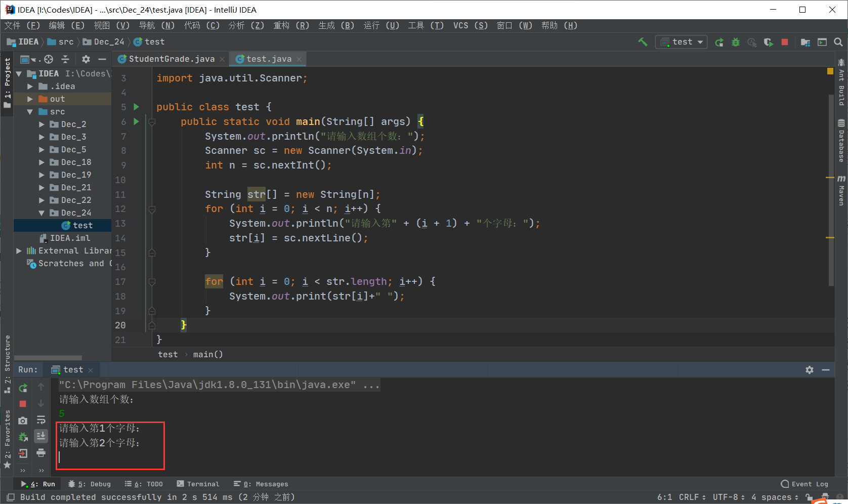This screenshot has height=504, width=848.
Task: Open Search Everywhere magnifier
Action: pos(838,42)
